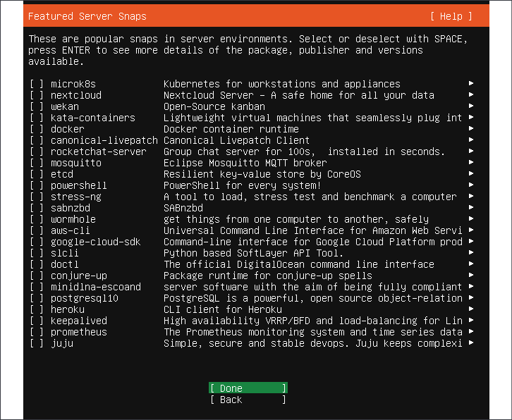Select the nextcloud snap checkbox
Screen dimensions: 512x420
point(37,95)
